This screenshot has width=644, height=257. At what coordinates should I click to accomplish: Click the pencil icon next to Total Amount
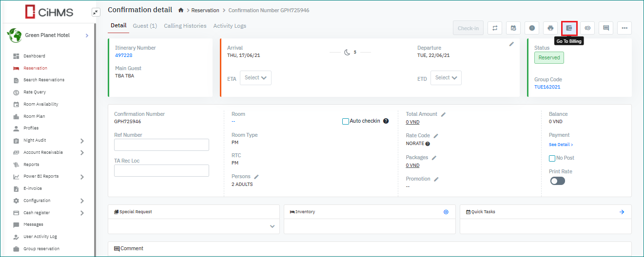point(444,114)
